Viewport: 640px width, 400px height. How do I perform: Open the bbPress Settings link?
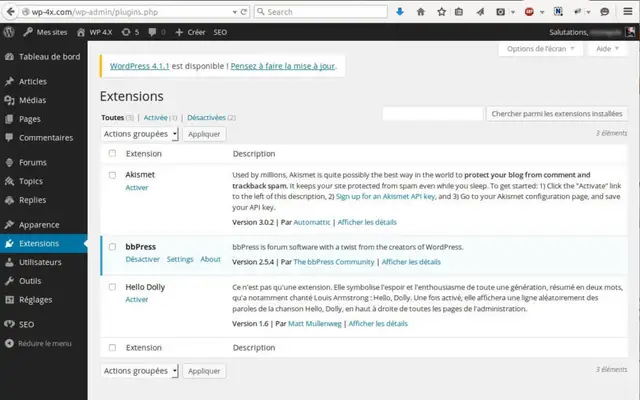click(180, 259)
